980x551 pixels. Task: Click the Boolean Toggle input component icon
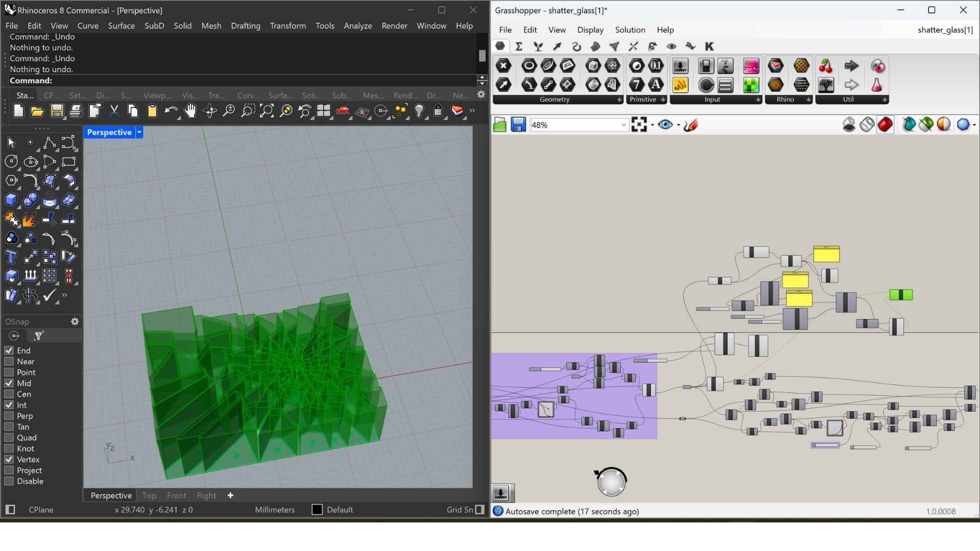[x=706, y=66]
